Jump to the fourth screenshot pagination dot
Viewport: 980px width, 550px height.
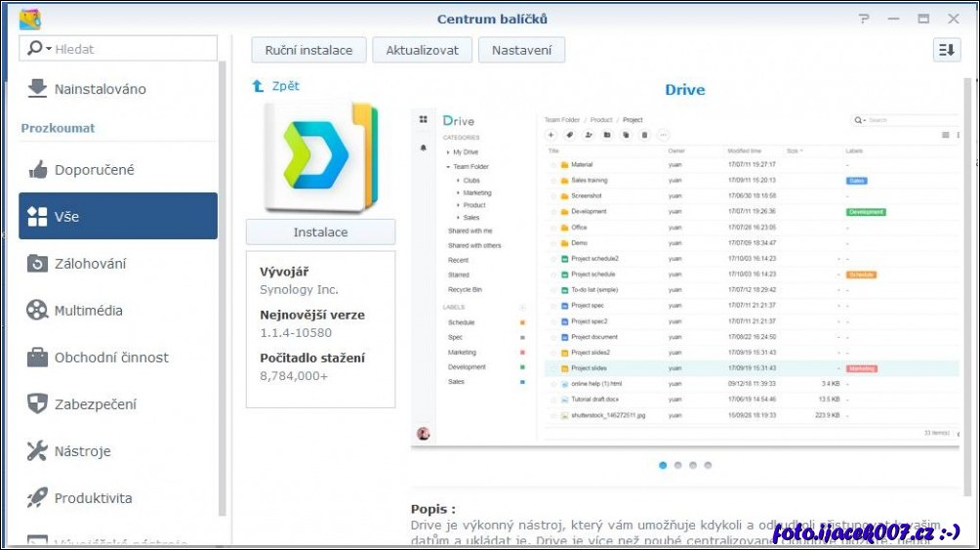point(708,465)
